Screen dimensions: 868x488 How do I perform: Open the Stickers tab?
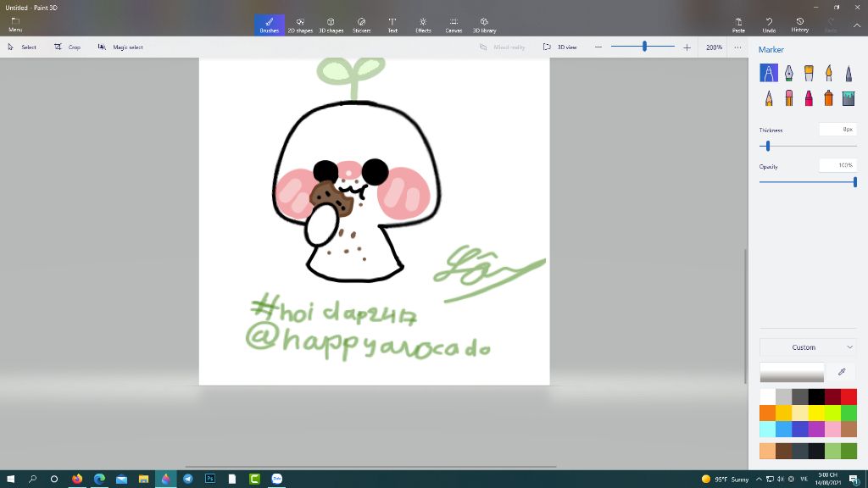[361, 25]
